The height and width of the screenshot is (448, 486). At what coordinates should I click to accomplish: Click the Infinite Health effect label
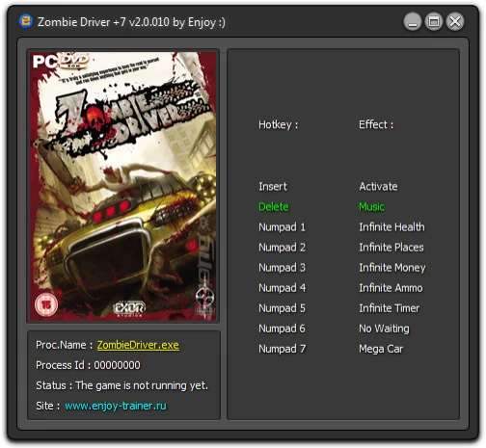(x=391, y=227)
